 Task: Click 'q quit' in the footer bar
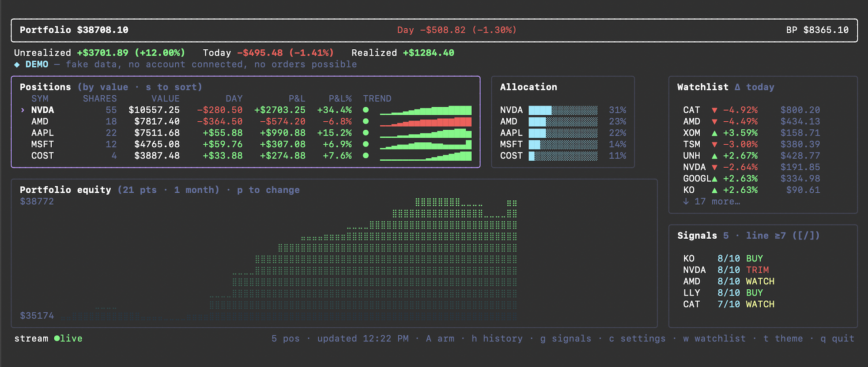[x=837, y=338]
